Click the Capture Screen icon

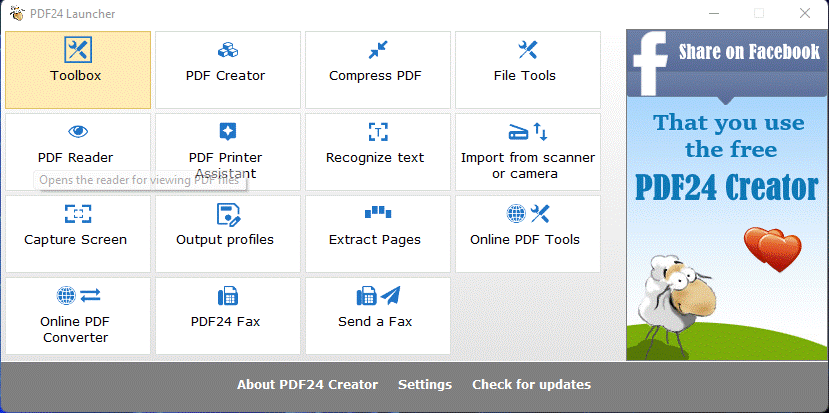[x=78, y=214]
